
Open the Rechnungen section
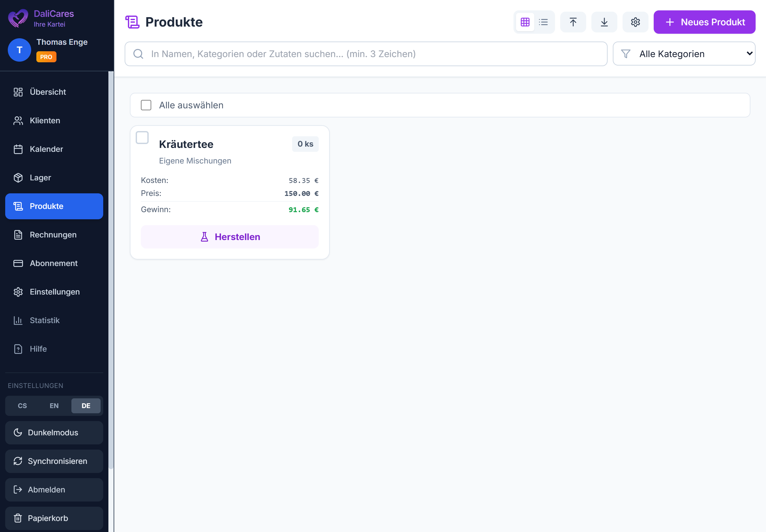tap(53, 234)
